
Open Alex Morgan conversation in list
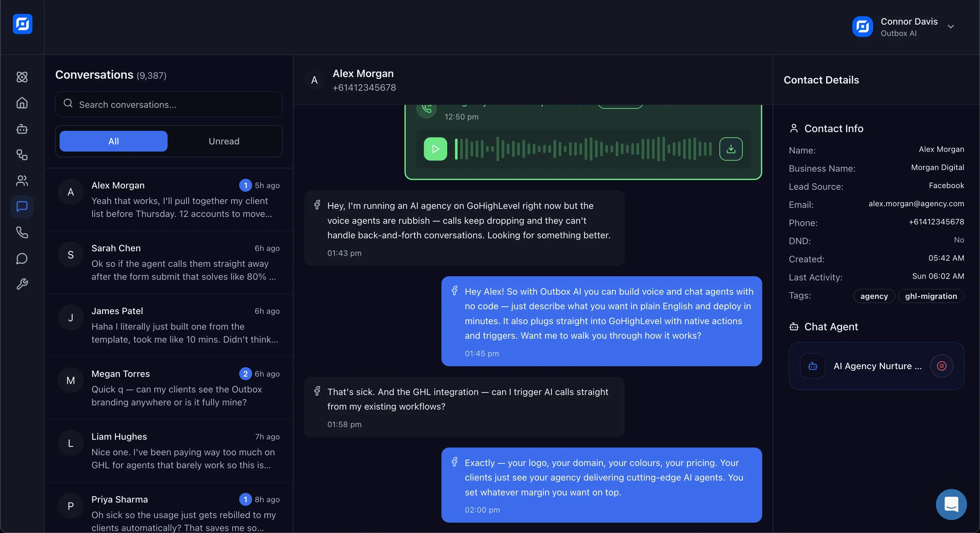pos(169,199)
